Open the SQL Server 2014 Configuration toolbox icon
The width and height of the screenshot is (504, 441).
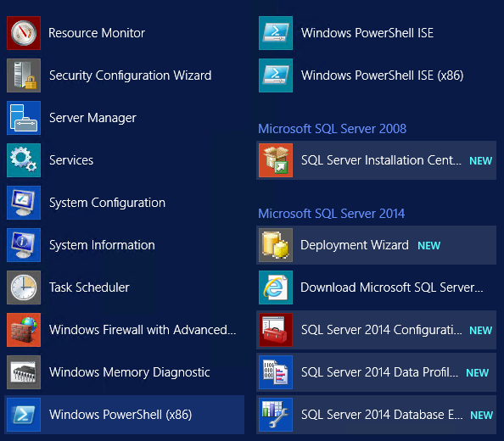coord(276,330)
